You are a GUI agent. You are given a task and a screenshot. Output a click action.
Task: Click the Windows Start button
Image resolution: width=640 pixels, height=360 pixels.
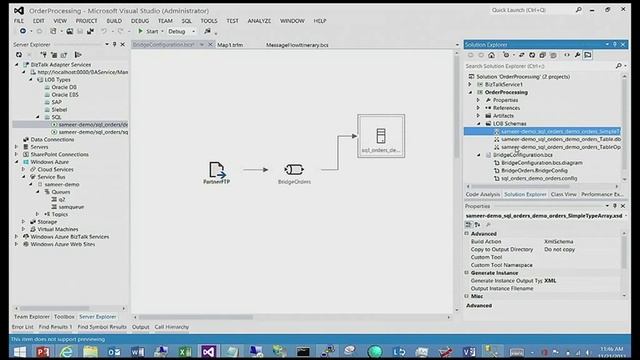tap(19, 351)
